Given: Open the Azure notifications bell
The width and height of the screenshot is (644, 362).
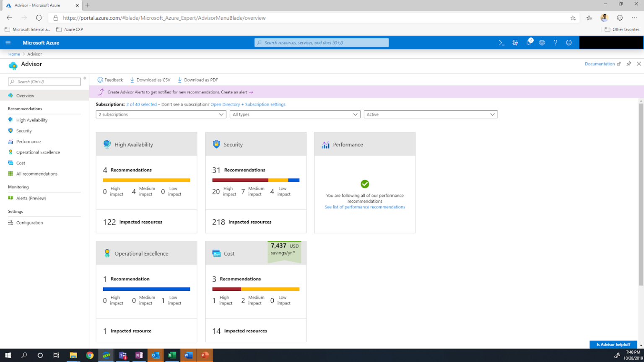Looking at the screenshot, I should 529,42.
